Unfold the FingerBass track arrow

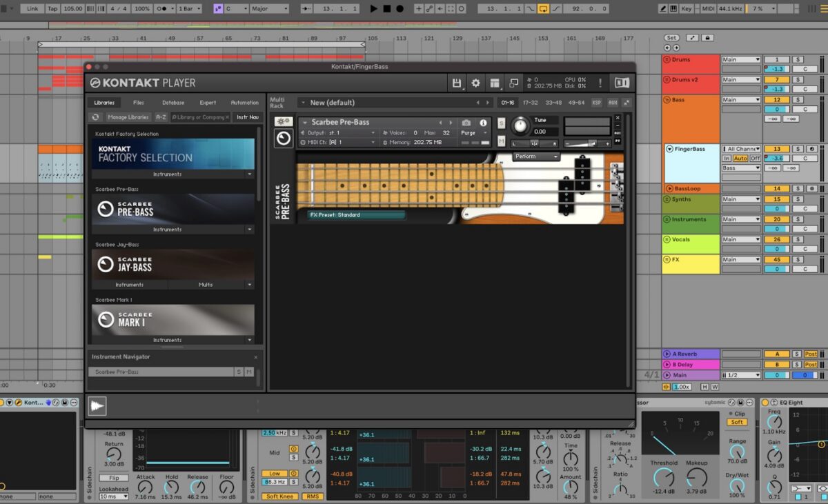point(669,149)
